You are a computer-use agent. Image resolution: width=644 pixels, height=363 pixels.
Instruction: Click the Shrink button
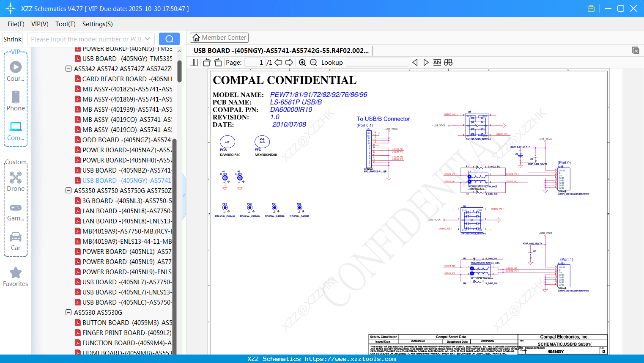(12, 39)
